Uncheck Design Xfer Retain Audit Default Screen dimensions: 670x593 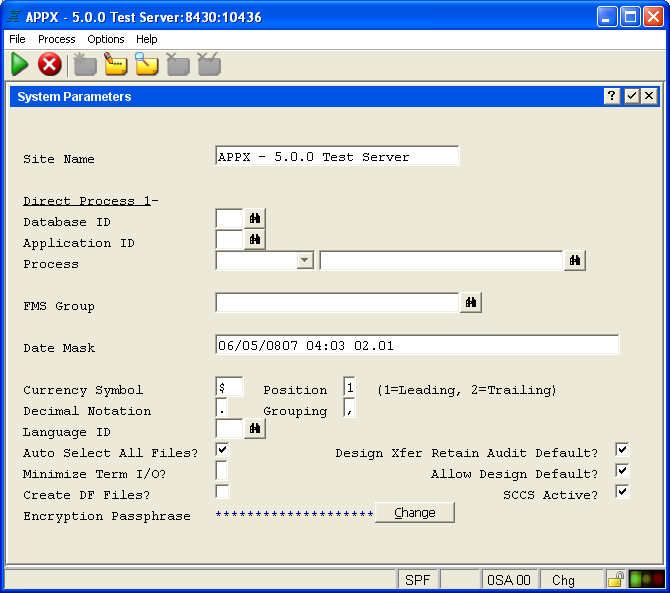tap(622, 450)
